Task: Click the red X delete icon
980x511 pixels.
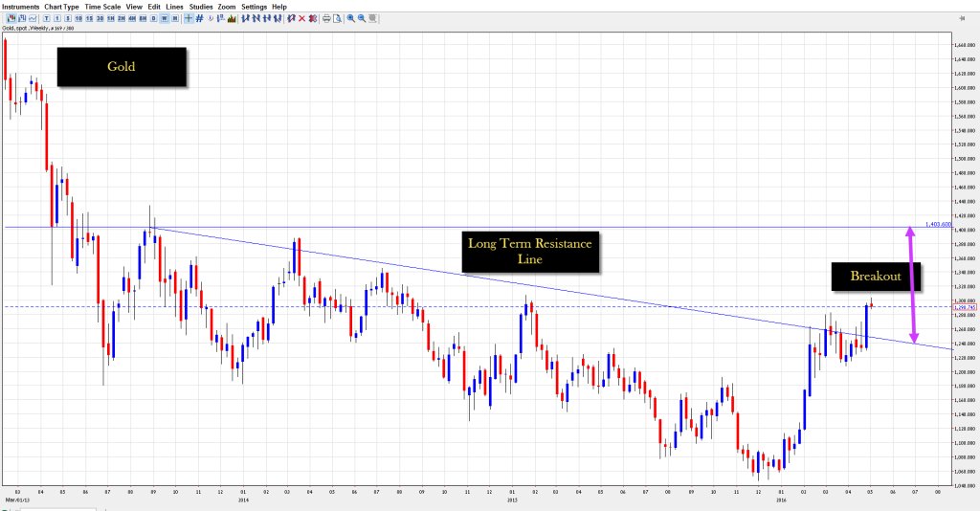Action: tap(301, 19)
